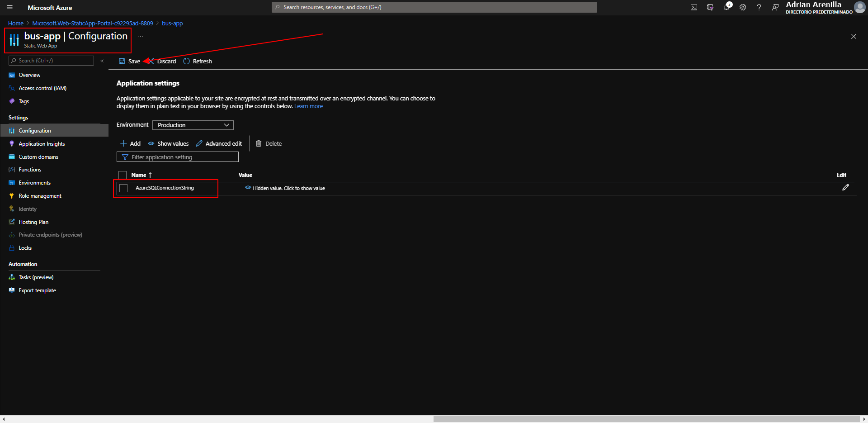This screenshot has height=423, width=868.
Task: Open Cloud Shell from the top bar
Action: 694,7
